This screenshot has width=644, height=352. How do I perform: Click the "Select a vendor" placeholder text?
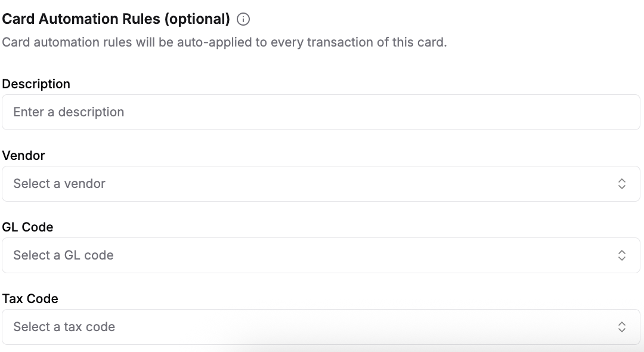point(60,184)
